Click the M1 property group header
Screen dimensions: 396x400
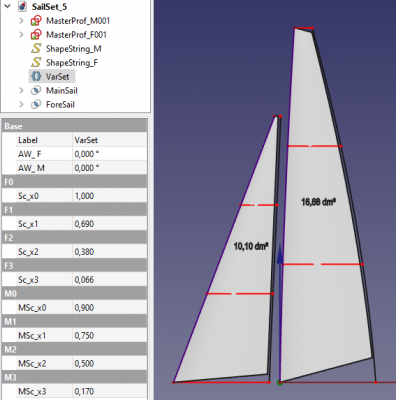click(75, 322)
